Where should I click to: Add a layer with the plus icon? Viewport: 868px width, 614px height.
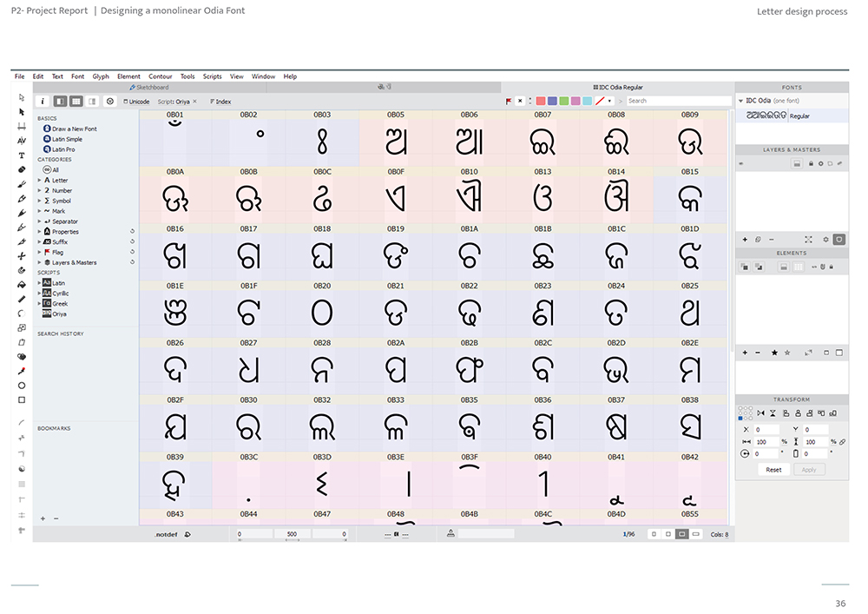tap(745, 240)
